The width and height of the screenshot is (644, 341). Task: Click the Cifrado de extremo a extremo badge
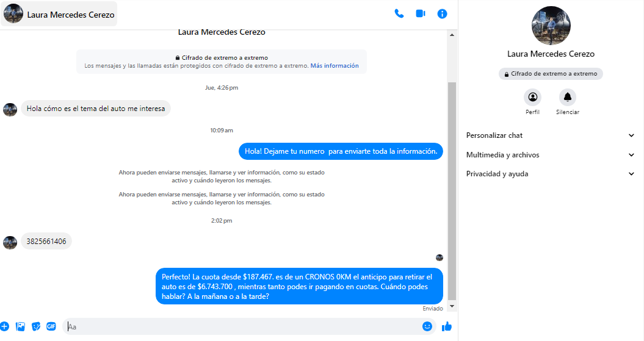[551, 74]
